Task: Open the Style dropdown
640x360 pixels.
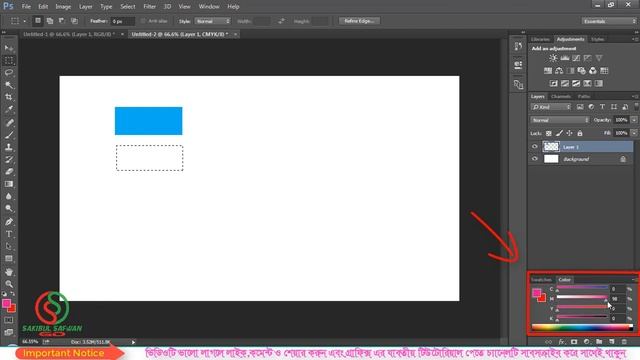Action: (x=212, y=21)
